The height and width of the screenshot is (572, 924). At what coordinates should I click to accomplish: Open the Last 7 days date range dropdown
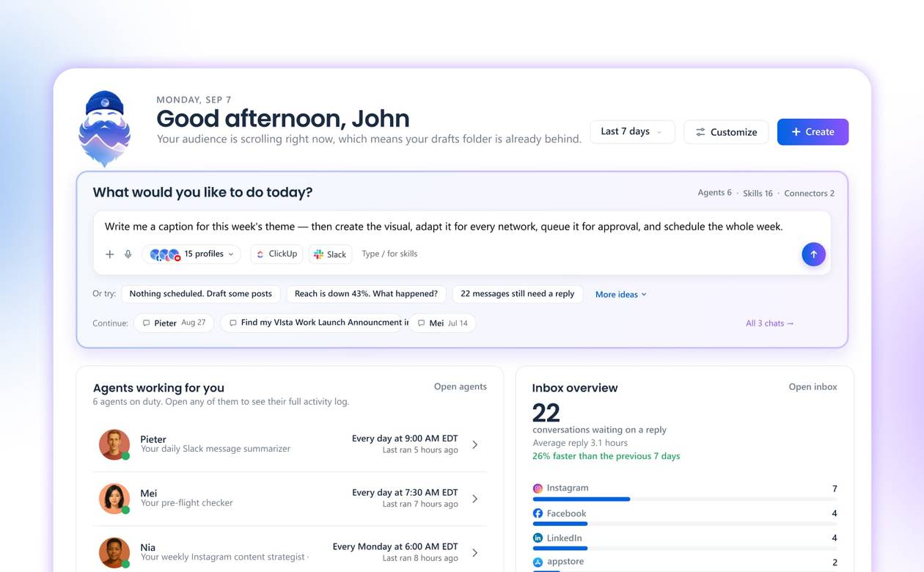[x=632, y=131]
